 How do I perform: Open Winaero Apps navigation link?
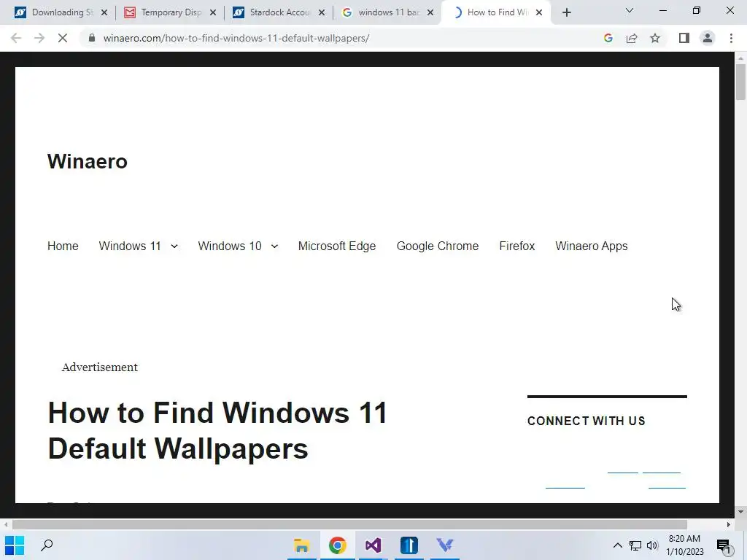pos(591,246)
